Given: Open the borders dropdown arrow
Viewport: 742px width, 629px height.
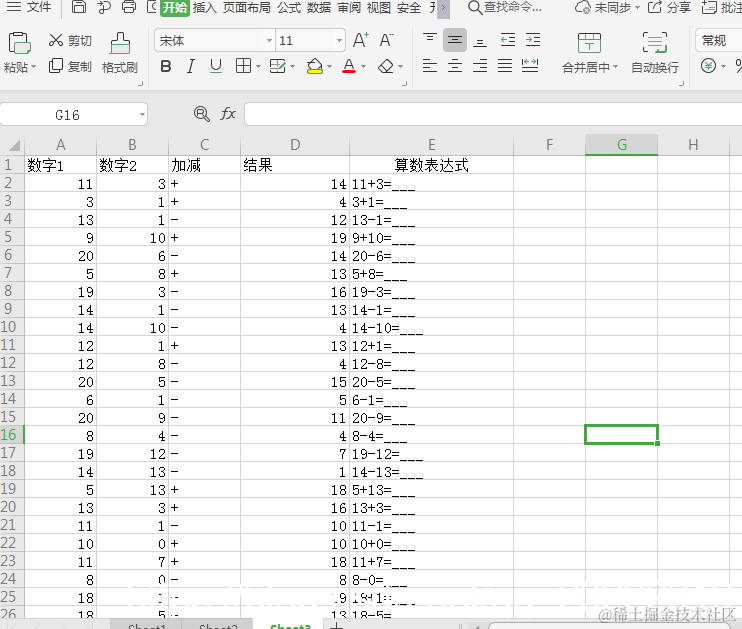Looking at the screenshot, I should tap(258, 67).
